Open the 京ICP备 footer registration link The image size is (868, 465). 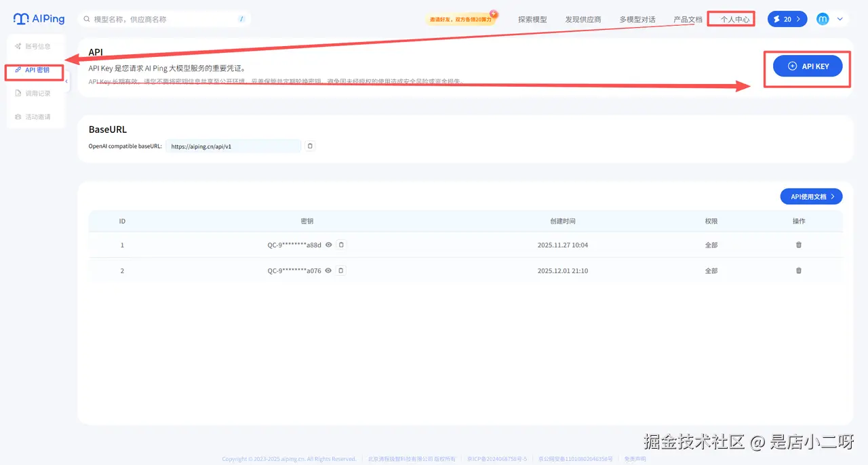[x=497, y=459]
